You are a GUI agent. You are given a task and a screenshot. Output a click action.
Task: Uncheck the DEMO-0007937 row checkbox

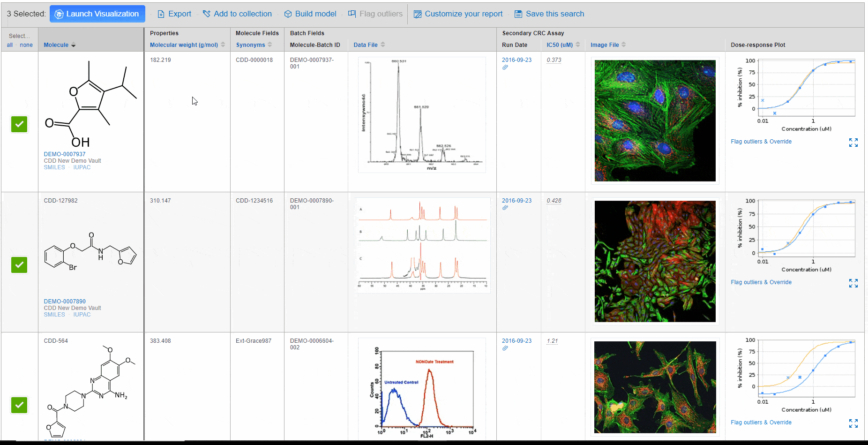(19, 124)
